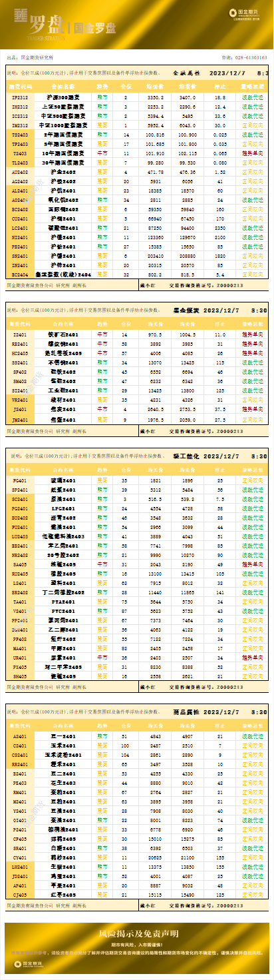The width and height of the screenshot is (274, 980).
Task: Select contract code LU2403
Action: [x=20, y=536]
